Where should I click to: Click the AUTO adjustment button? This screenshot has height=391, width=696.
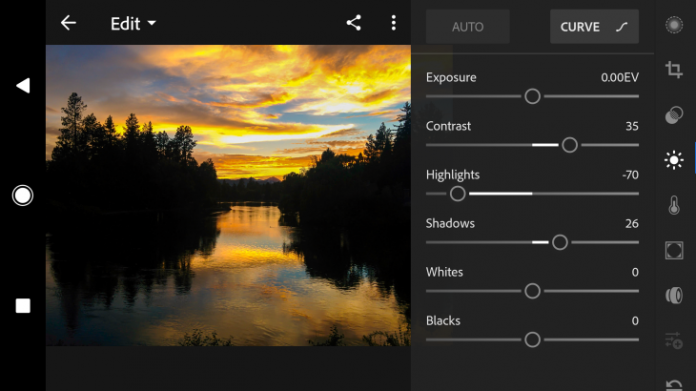tap(467, 27)
